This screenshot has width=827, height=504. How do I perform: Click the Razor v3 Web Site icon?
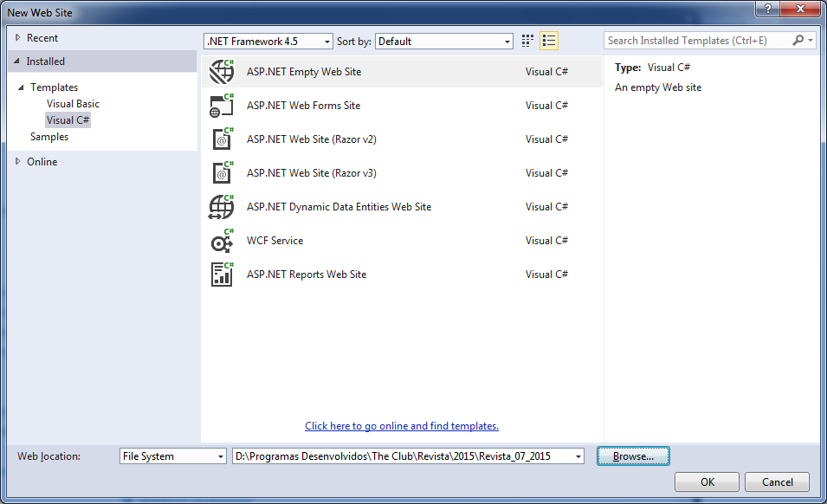click(222, 173)
